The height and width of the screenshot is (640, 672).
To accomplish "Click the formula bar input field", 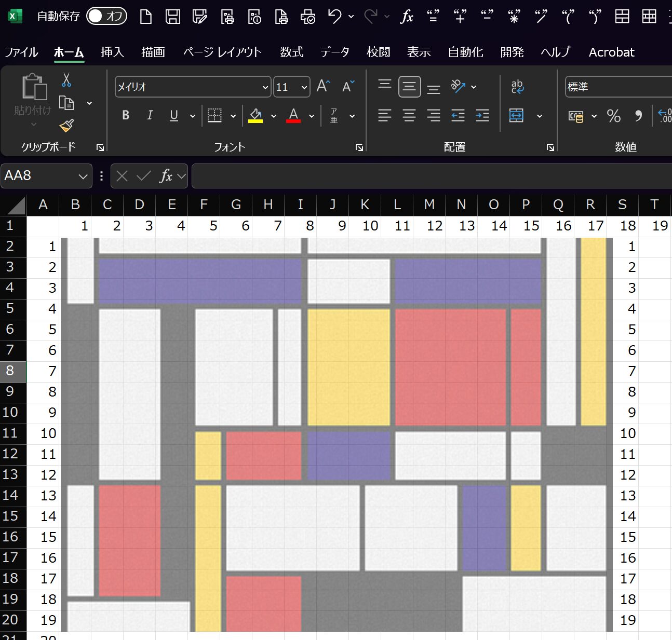I will 432,176.
